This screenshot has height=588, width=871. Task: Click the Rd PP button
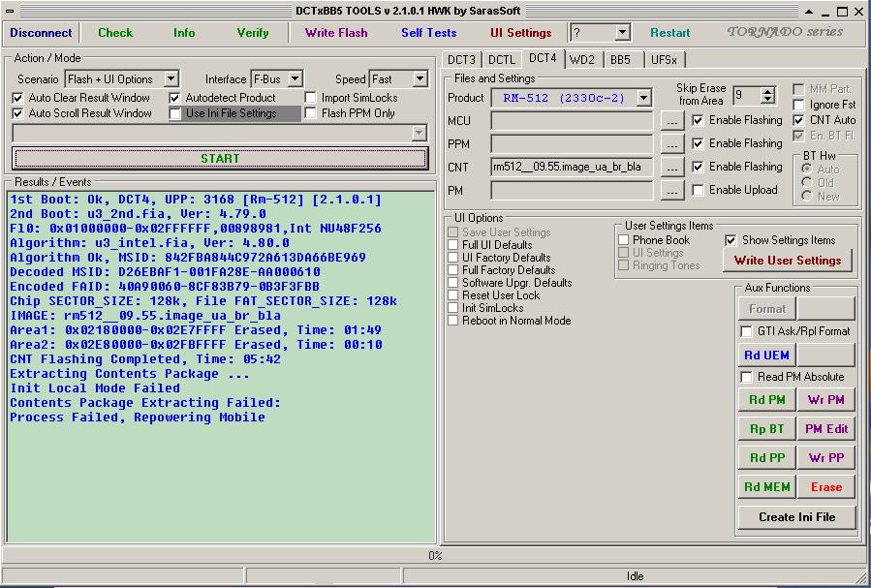pos(766,458)
